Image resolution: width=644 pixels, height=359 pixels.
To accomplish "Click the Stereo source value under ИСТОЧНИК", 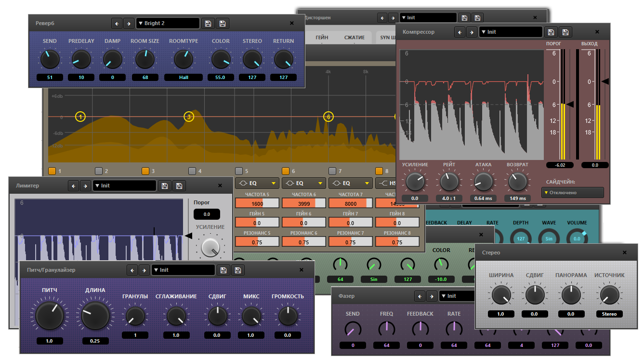I will click(609, 314).
